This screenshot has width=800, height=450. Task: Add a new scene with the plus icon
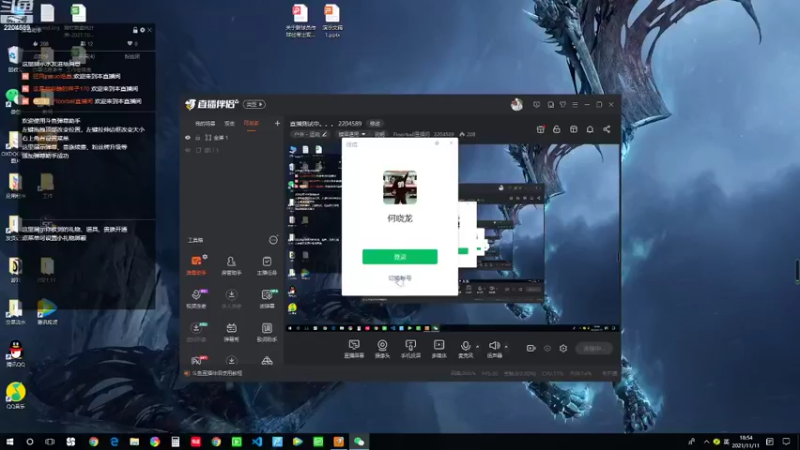coord(277,123)
